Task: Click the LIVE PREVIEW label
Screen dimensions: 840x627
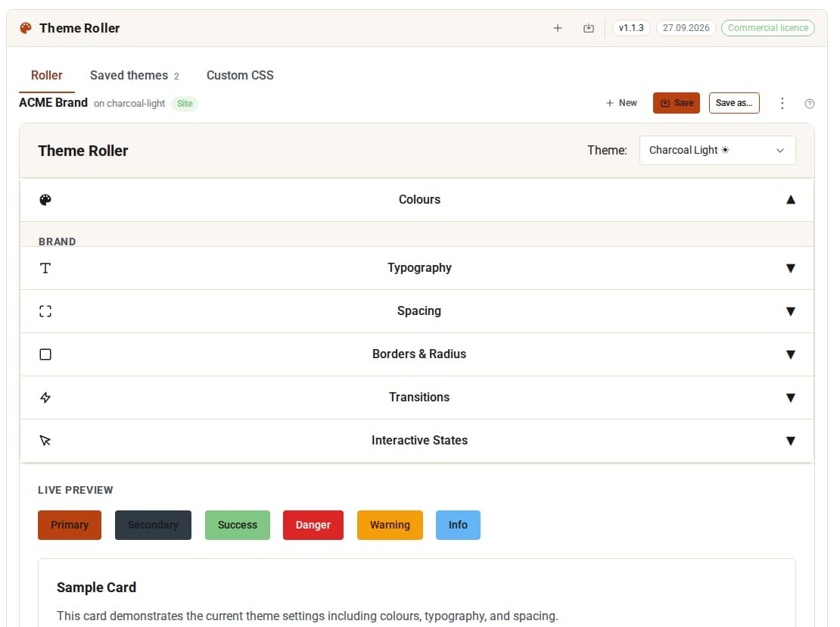Action: 76,491
